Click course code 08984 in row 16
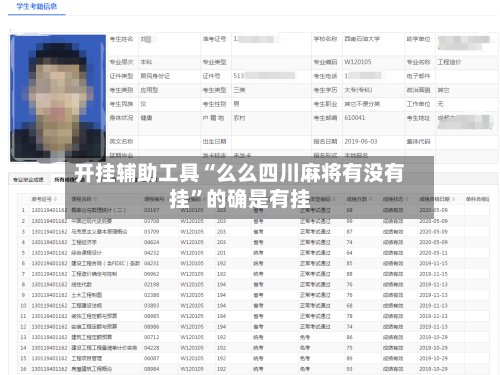Viewport: 500px width, 375px height. 151,369
